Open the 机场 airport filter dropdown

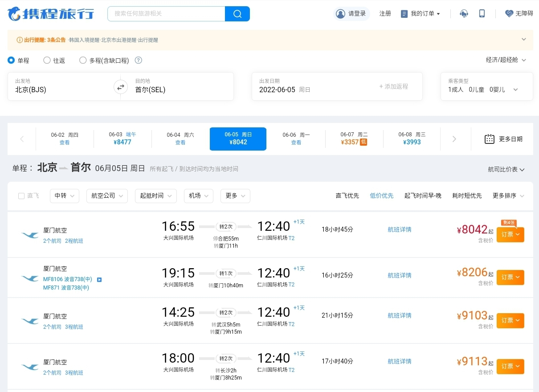click(199, 196)
